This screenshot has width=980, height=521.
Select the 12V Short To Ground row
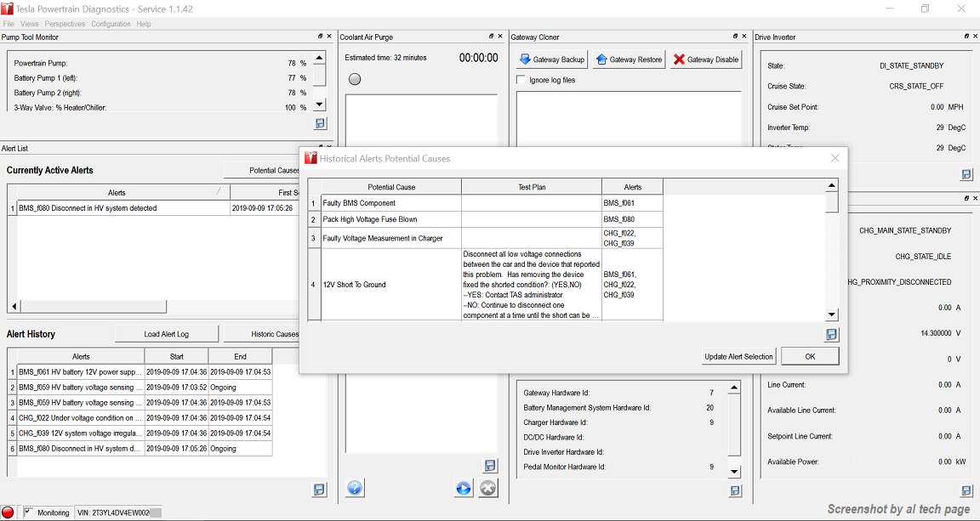pyautogui.click(x=390, y=285)
